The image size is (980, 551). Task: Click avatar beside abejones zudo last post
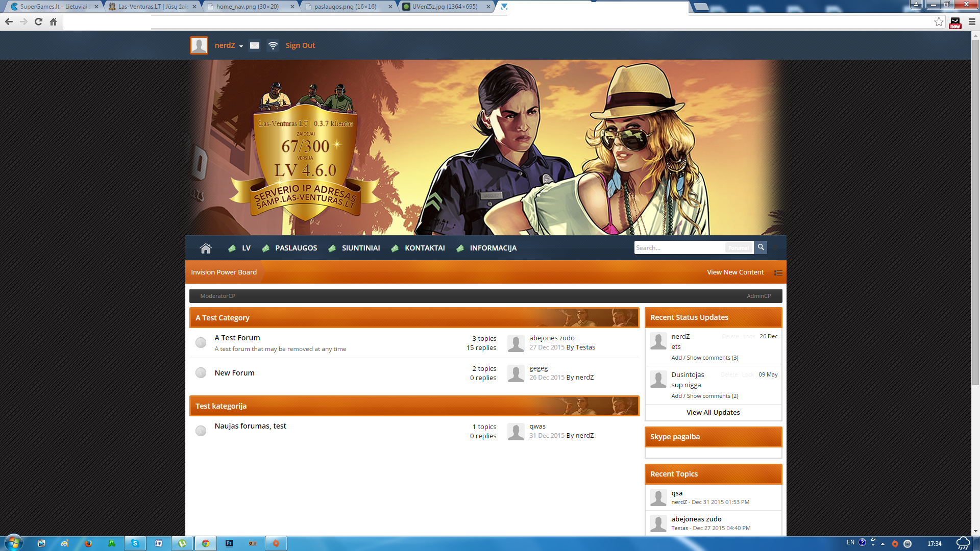pos(516,343)
